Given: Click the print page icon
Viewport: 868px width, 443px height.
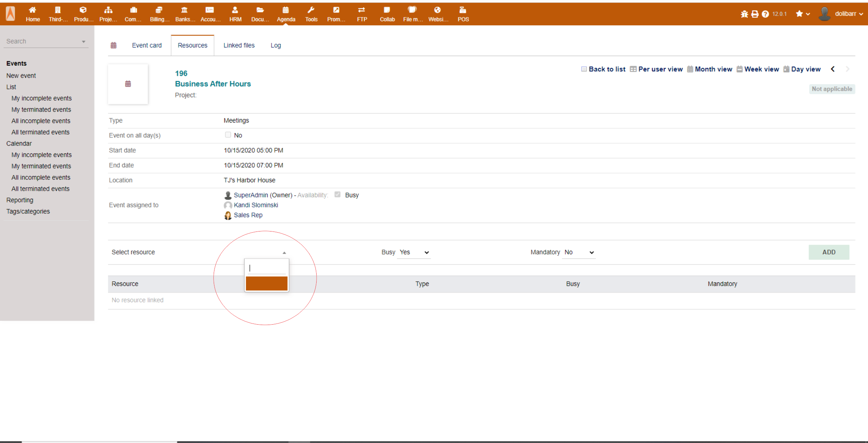Looking at the screenshot, I should (x=755, y=14).
